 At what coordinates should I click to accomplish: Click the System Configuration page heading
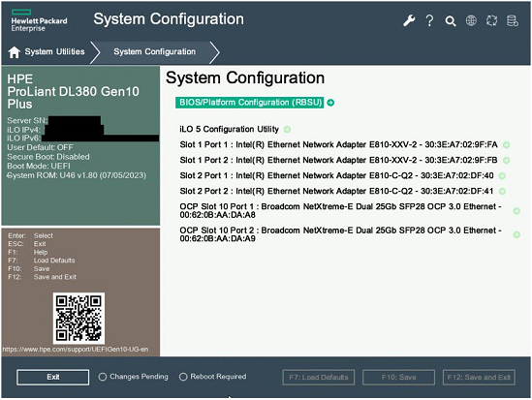tap(245, 77)
